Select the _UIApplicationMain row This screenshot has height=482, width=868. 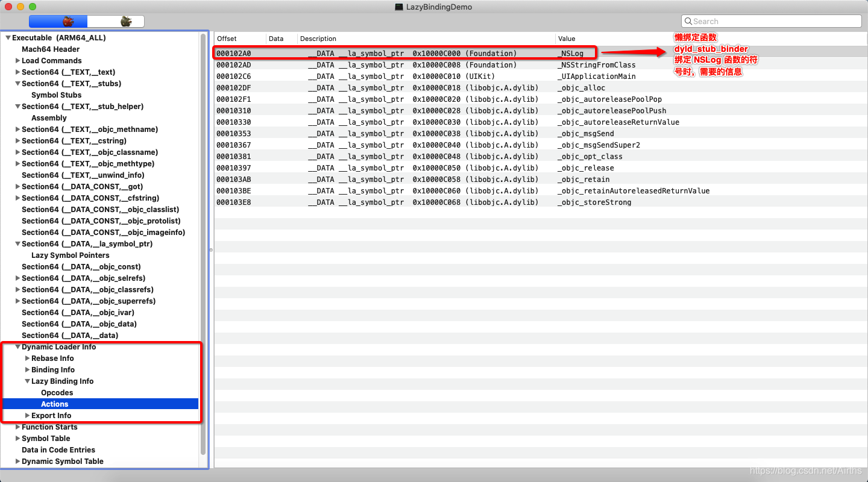541,77
